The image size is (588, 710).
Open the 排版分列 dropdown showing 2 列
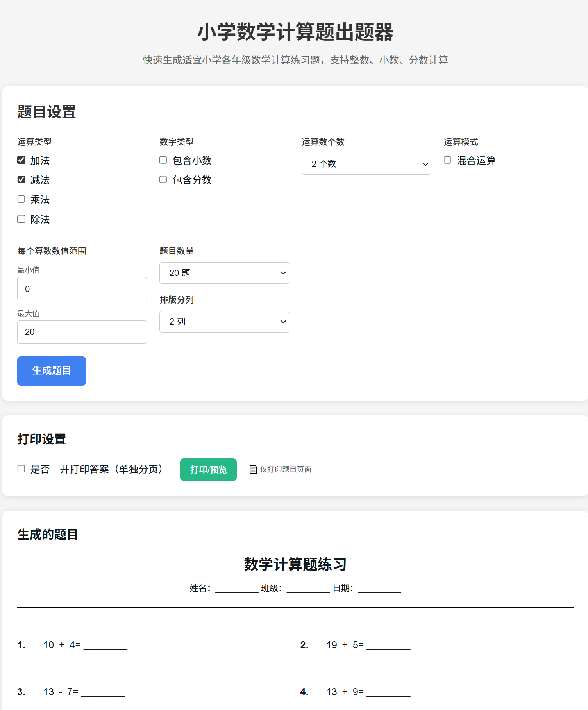point(224,322)
